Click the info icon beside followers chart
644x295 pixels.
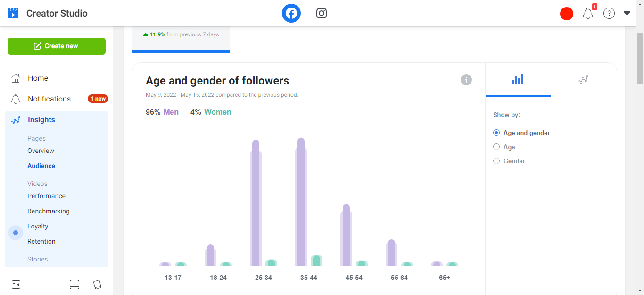click(466, 80)
